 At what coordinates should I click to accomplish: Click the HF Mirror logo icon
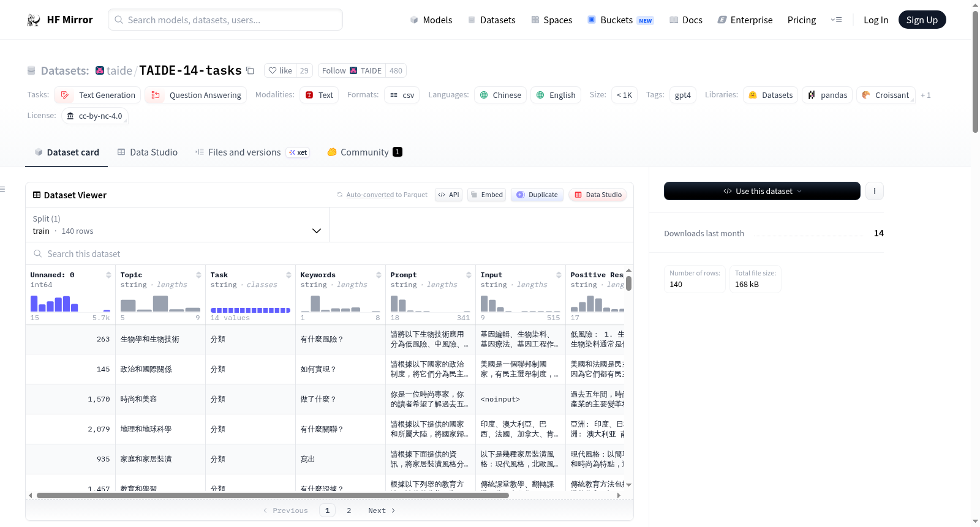click(34, 20)
